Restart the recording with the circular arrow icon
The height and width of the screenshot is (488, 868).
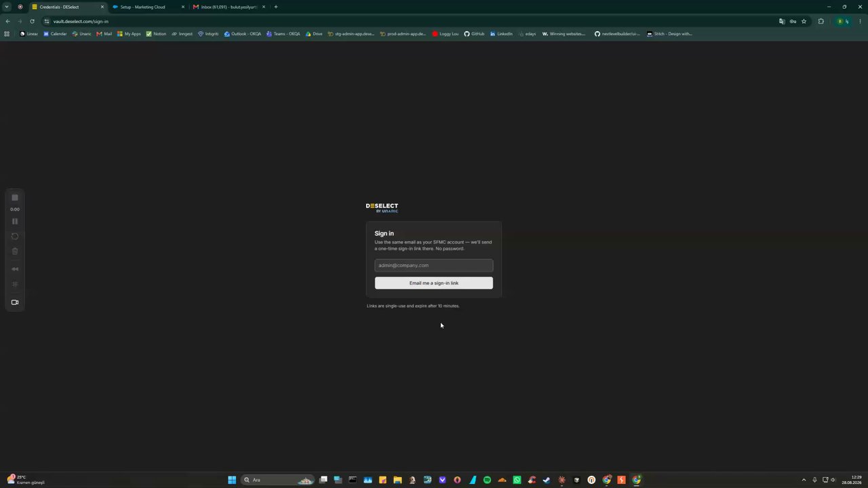[x=15, y=236]
